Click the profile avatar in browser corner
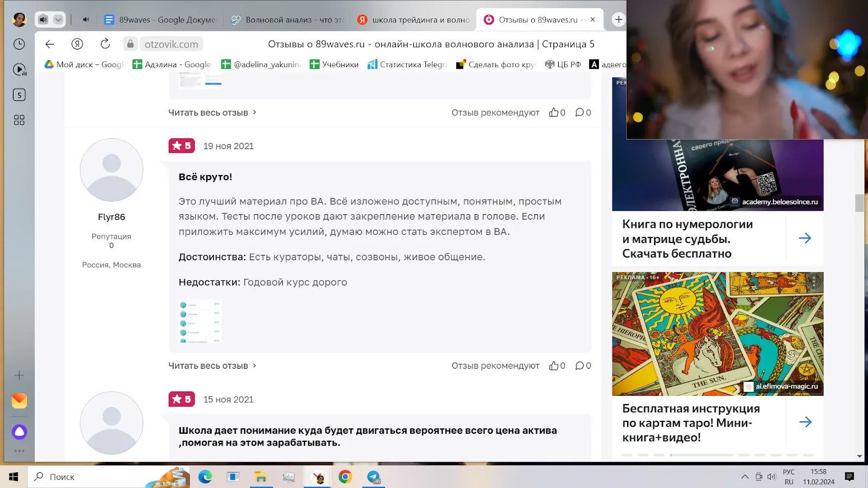 tap(19, 20)
